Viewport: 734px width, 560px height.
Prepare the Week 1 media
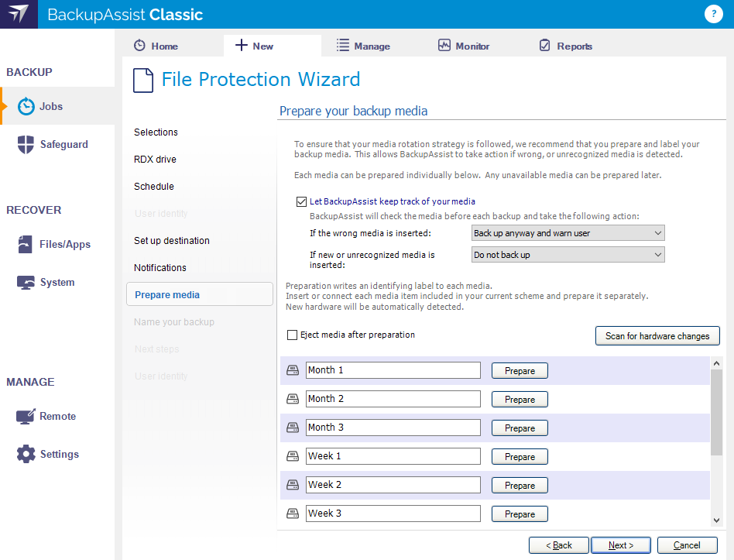pos(520,456)
